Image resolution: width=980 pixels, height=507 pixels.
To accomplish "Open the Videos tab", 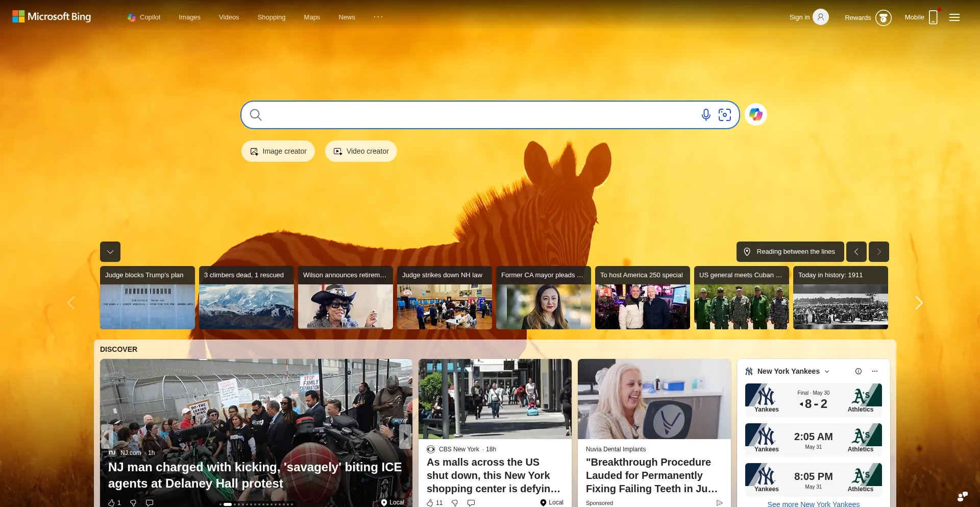I will 229,17.
